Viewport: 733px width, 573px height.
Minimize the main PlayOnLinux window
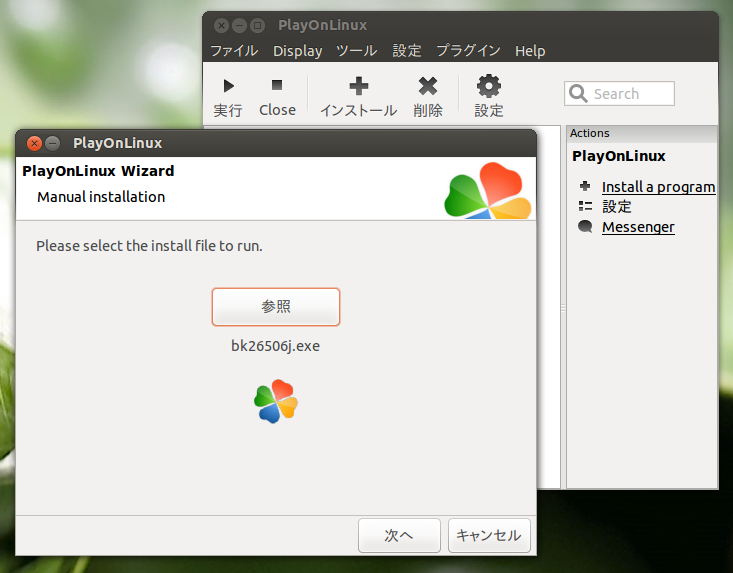tap(239, 25)
